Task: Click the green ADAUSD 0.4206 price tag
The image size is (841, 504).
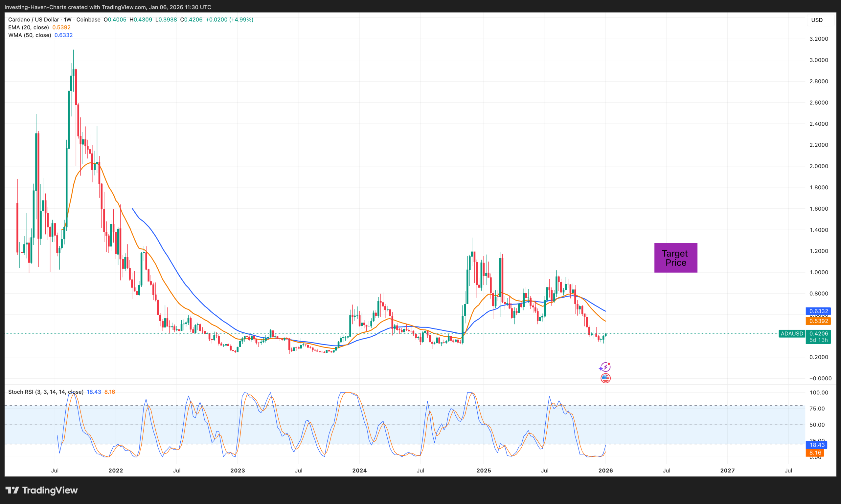Action: (x=806, y=334)
